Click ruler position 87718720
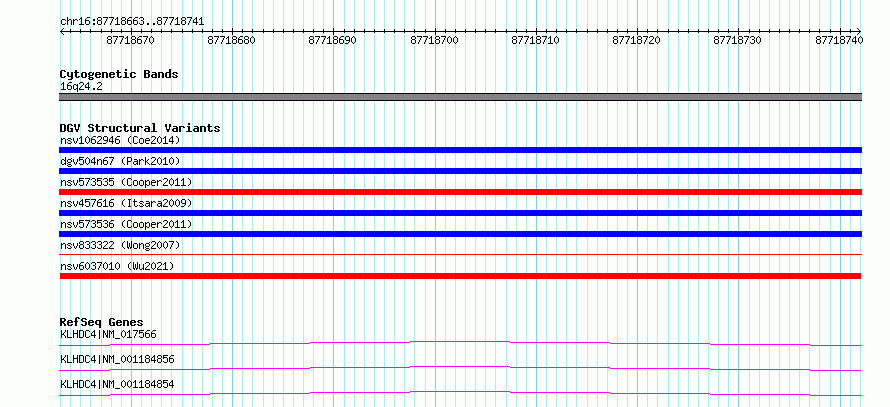 click(636, 40)
